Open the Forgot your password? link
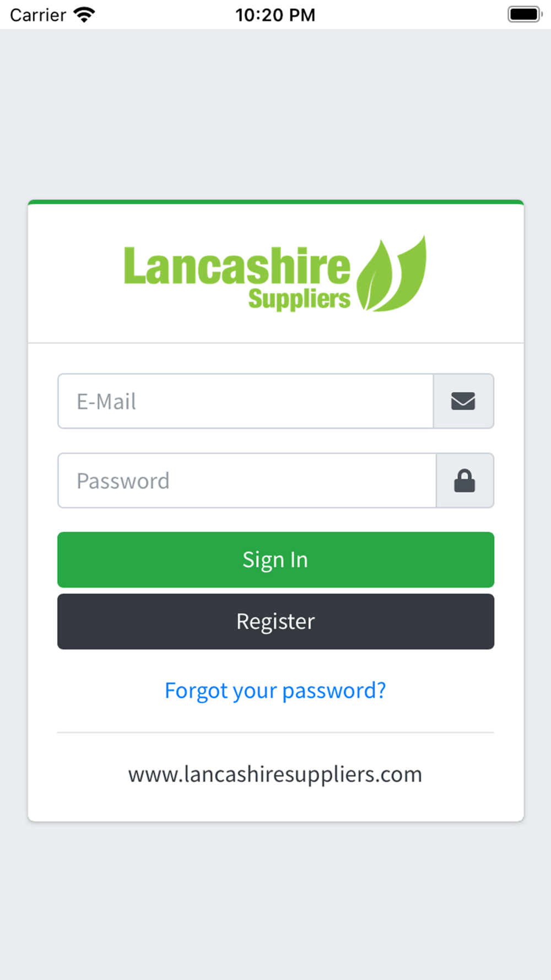 (x=275, y=691)
